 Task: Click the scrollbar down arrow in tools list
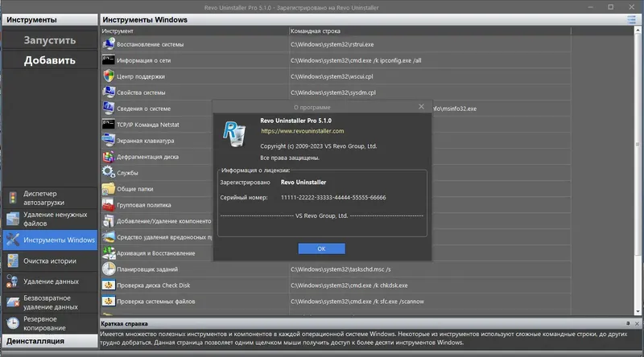[x=638, y=311]
